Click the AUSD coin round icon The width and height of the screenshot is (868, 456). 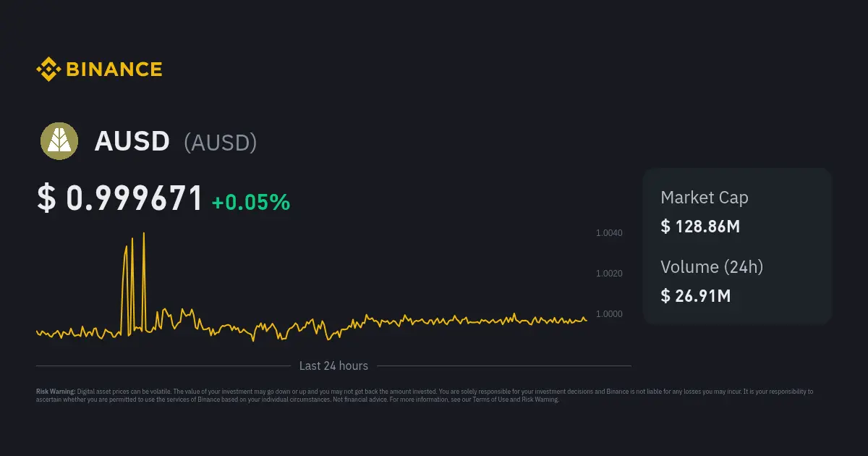pos(59,141)
